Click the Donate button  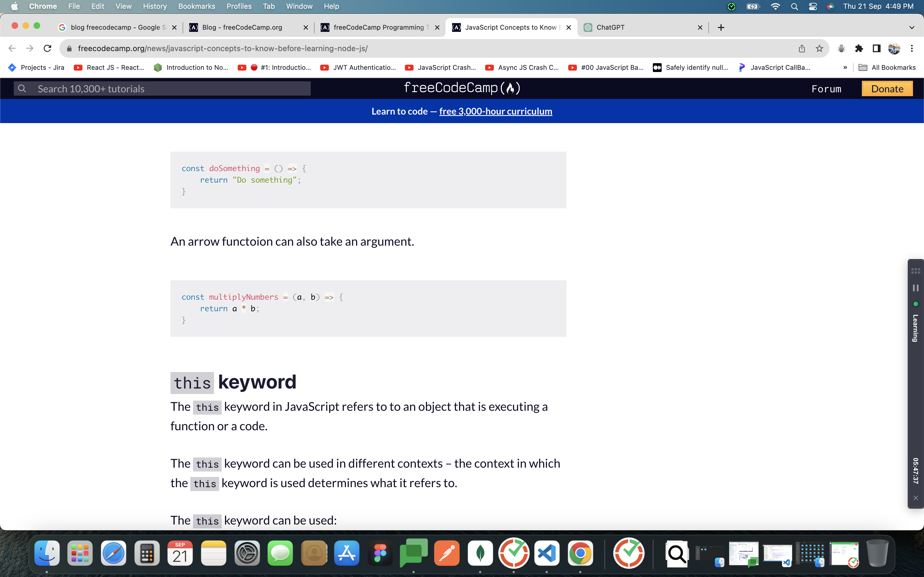(887, 88)
